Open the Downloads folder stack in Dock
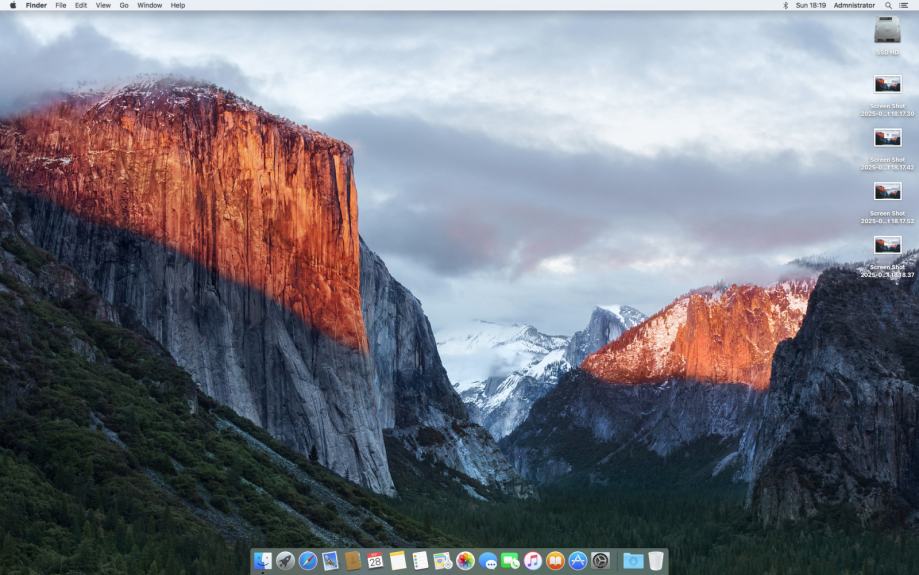 coord(632,561)
